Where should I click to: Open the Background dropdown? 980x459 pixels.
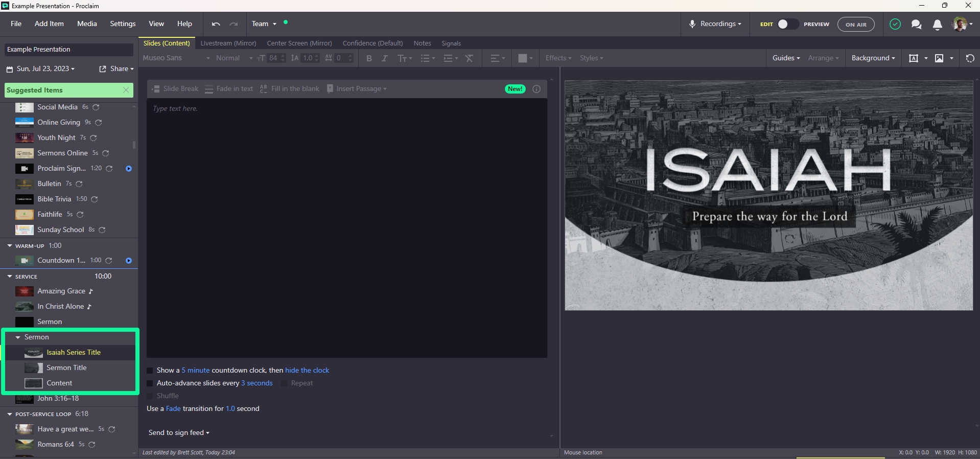pos(873,58)
